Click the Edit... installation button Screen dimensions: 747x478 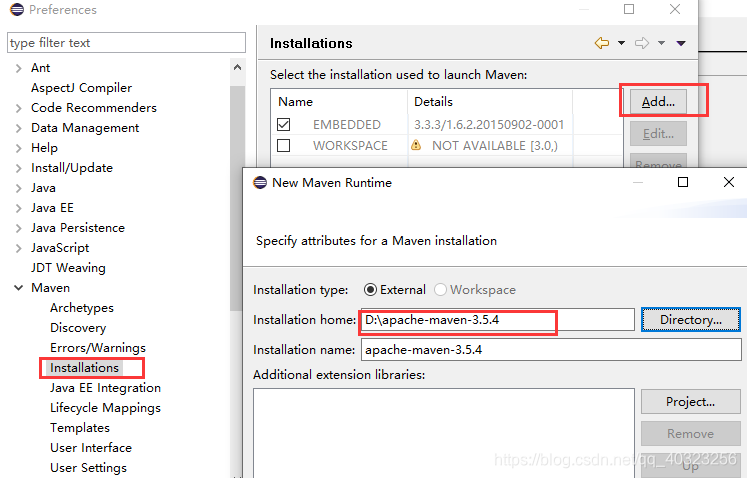[658, 134]
